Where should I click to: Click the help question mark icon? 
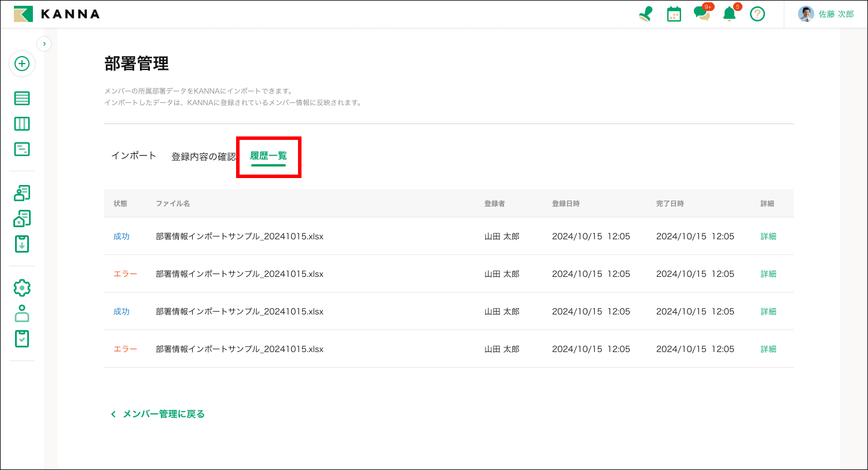[x=757, y=14]
